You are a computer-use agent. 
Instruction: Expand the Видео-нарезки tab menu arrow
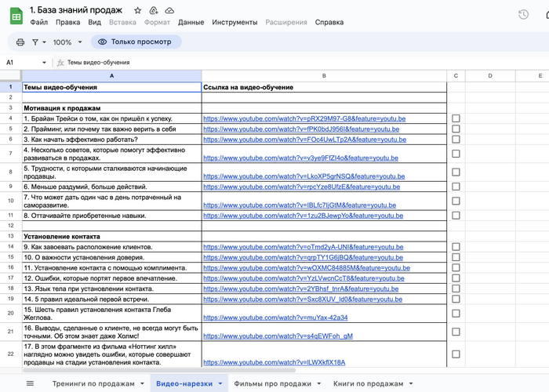pyautogui.click(x=220, y=384)
